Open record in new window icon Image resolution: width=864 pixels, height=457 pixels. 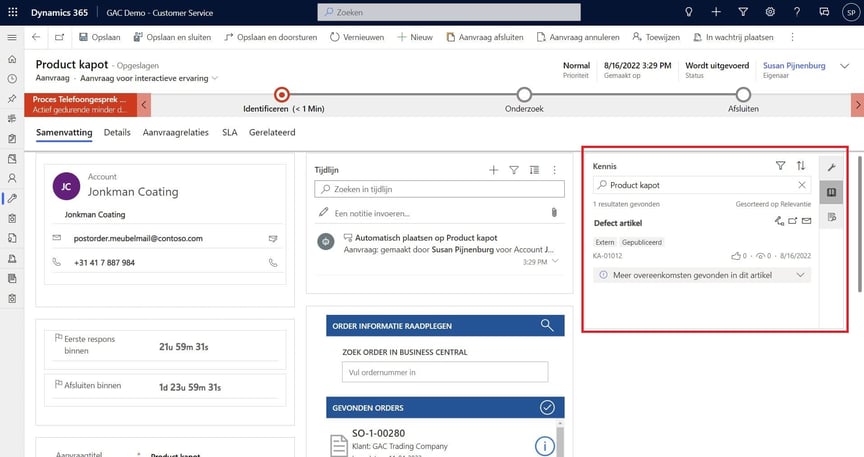tap(59, 37)
